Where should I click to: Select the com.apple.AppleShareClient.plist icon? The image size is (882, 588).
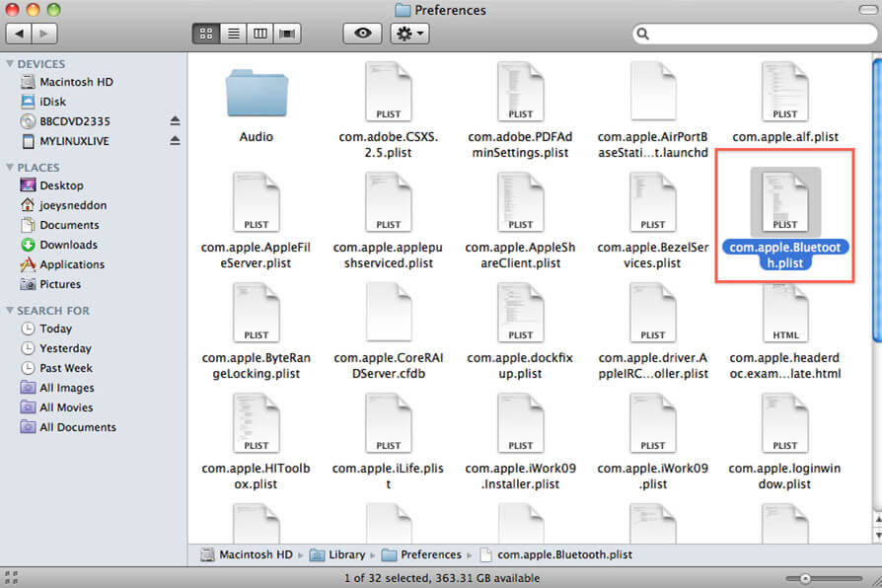coord(521,202)
